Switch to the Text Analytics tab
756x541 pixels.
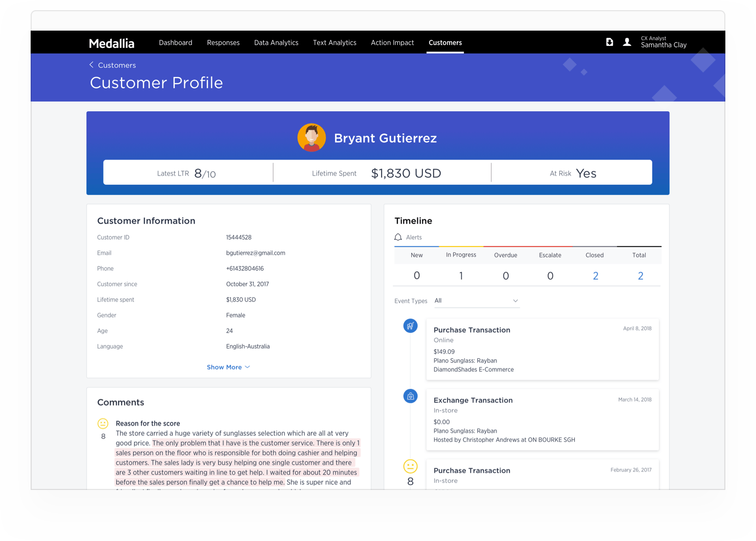335,43
